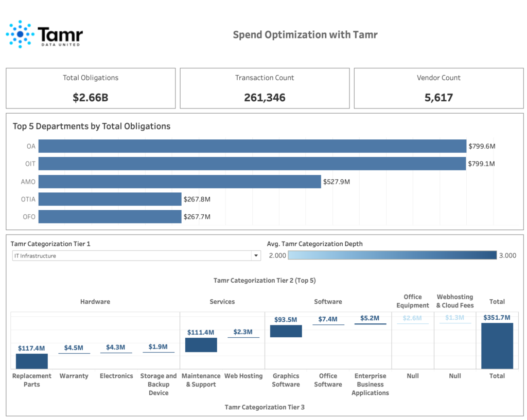The image size is (527, 420).
Task: Select the OTIA department bar
Action: click(110, 199)
